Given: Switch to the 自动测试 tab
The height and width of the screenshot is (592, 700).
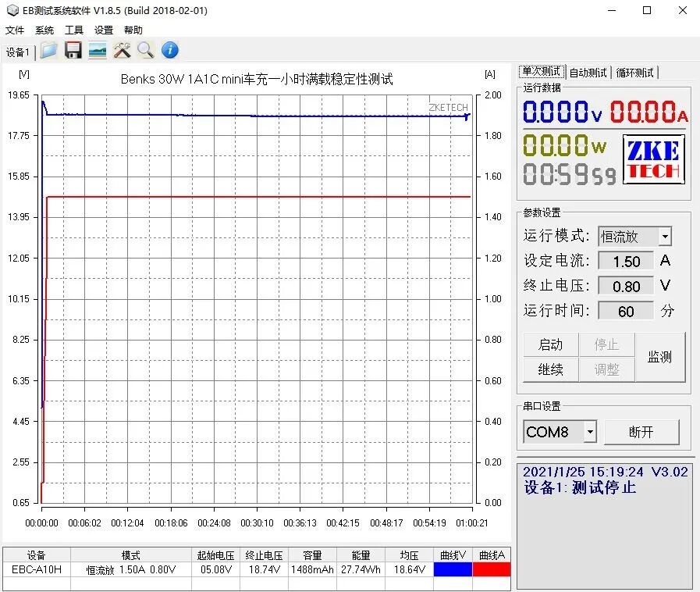Looking at the screenshot, I should point(588,73).
